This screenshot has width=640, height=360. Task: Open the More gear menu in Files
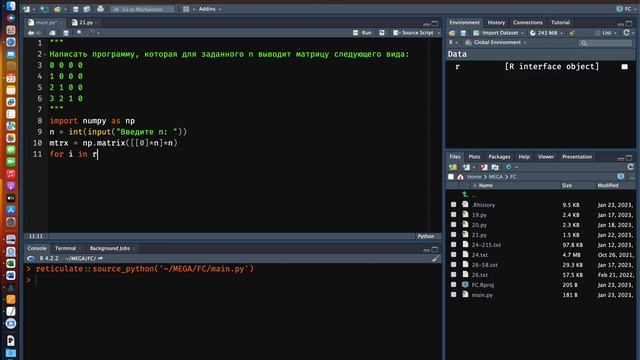click(511, 167)
